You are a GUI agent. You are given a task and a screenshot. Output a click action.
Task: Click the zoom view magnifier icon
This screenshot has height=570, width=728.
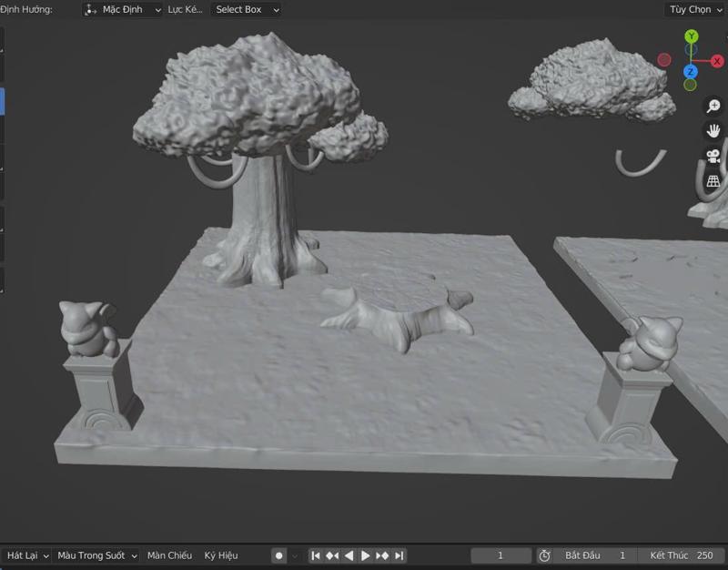(713, 106)
